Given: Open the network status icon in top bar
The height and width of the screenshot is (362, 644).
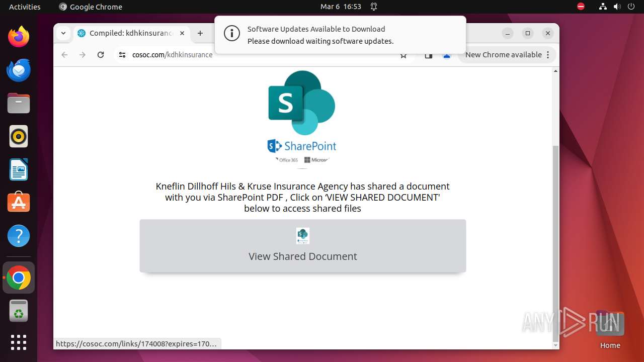Looking at the screenshot, I should (603, 7).
